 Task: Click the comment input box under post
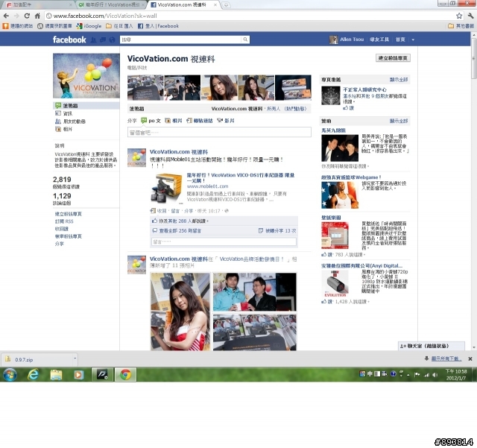[224, 242]
